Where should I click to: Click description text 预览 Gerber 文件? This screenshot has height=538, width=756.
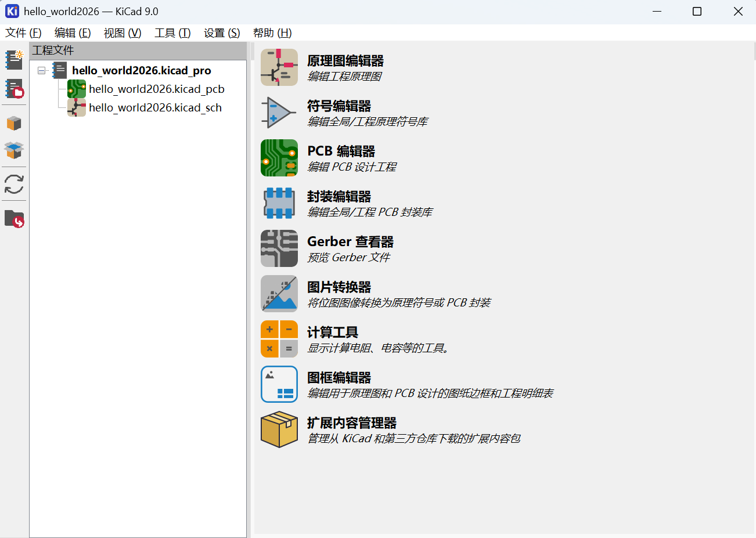point(349,258)
